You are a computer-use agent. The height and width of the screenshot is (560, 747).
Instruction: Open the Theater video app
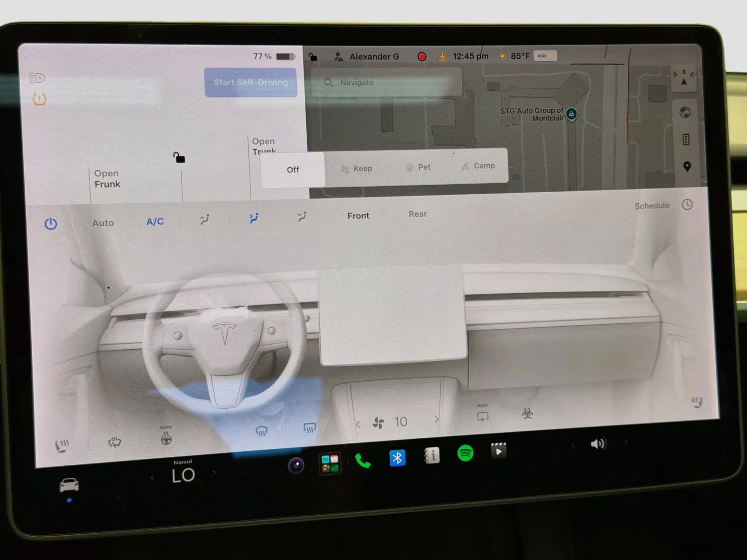[499, 450]
